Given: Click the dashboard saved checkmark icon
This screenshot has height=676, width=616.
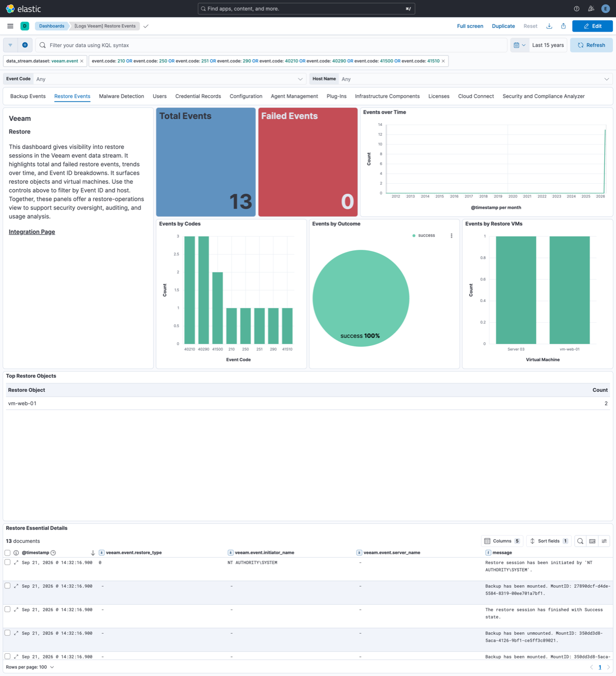Looking at the screenshot, I should 146,26.
